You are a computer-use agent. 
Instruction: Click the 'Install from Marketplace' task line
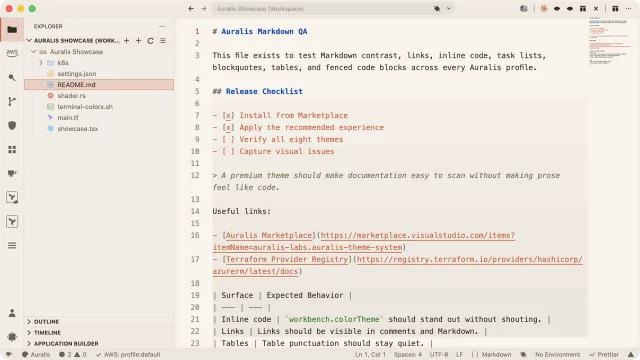pos(280,116)
